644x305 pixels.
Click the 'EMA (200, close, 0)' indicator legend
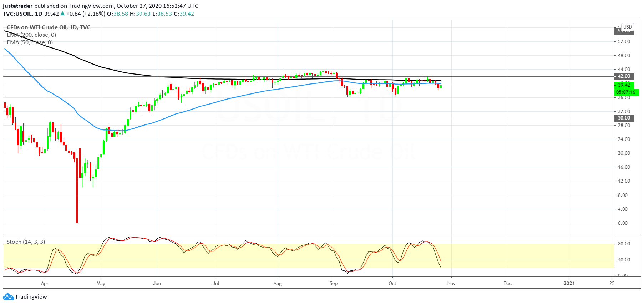(x=31, y=35)
